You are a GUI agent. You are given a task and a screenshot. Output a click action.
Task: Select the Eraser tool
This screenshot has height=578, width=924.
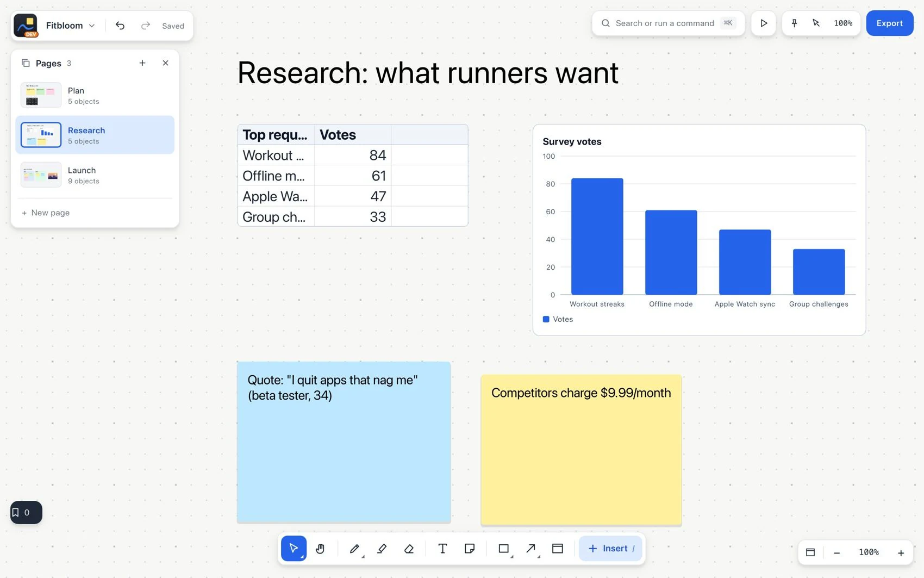tap(409, 548)
